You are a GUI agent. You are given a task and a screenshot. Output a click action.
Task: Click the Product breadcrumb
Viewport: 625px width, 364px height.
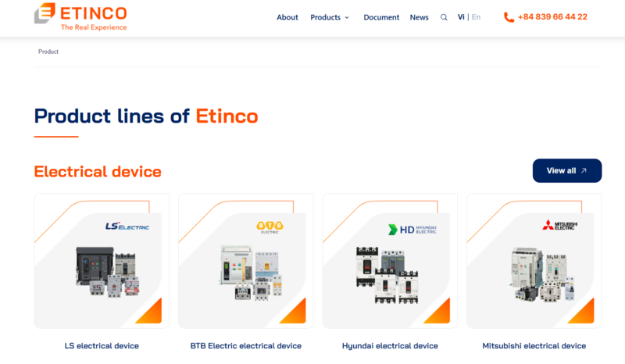[48, 52]
